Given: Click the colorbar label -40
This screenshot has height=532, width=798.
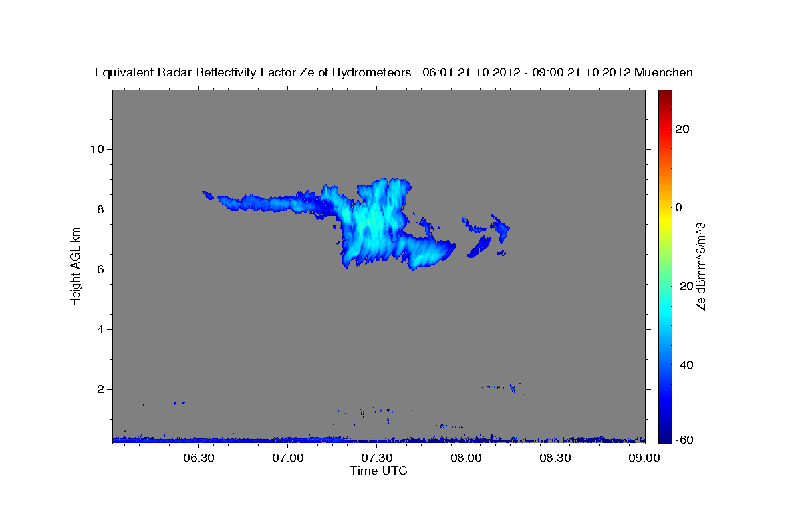Looking at the screenshot, I should tap(685, 365).
